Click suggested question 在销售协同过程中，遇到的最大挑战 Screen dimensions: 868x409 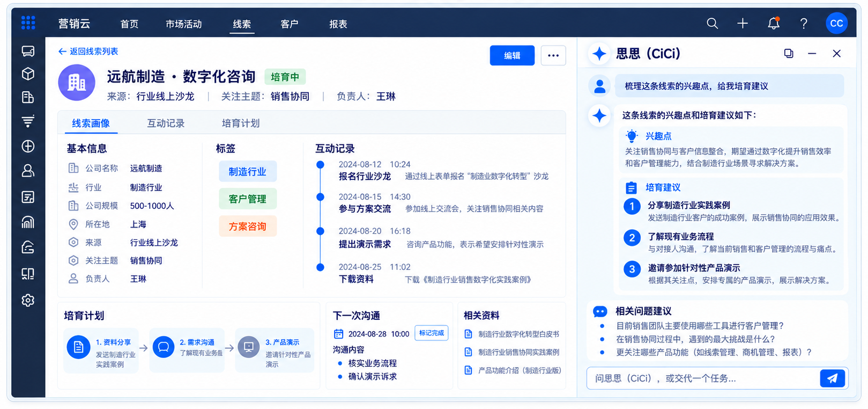pyautogui.click(x=695, y=339)
